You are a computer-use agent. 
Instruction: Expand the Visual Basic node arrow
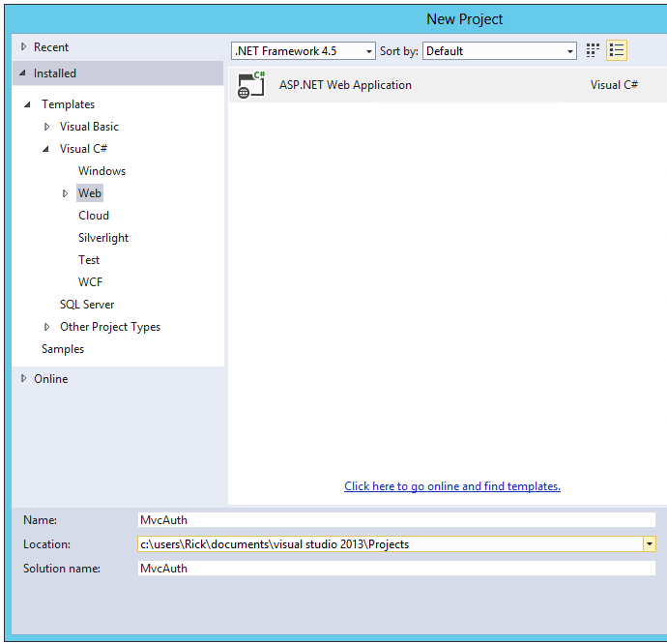(46, 127)
